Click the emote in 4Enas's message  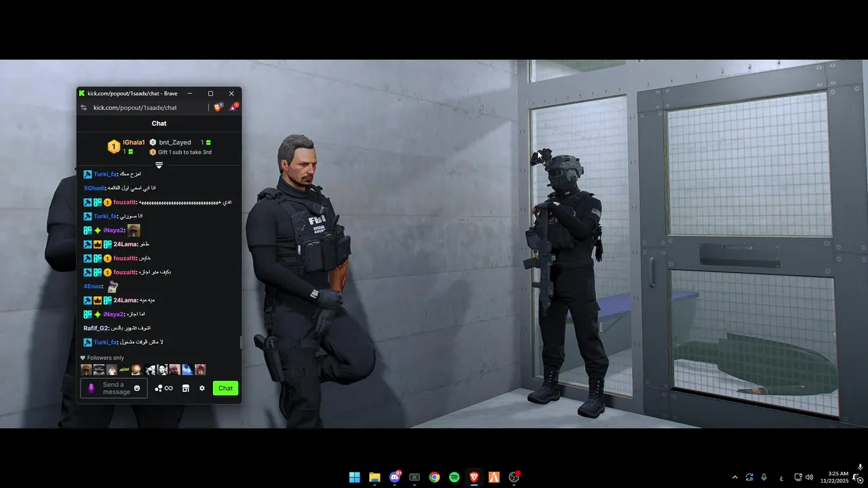pos(113,287)
